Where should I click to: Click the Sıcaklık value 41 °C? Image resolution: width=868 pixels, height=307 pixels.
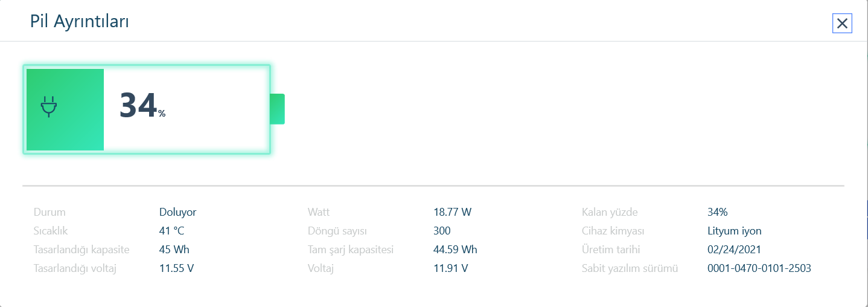point(171,231)
